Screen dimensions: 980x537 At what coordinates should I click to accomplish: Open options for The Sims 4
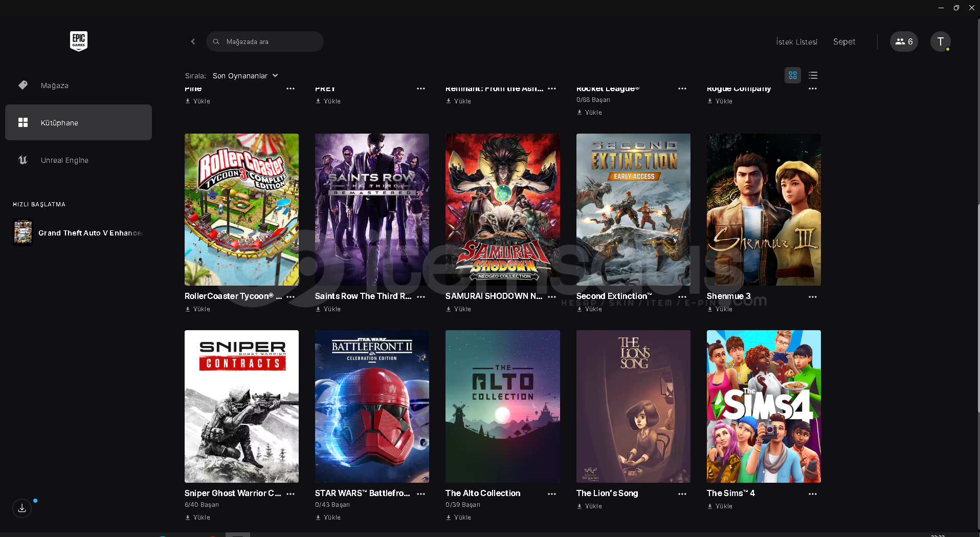point(813,494)
